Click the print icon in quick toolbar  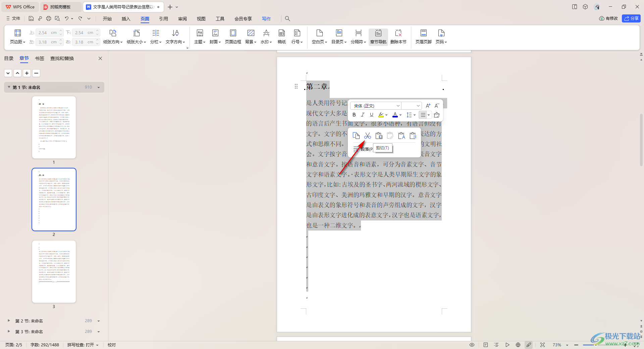(49, 18)
